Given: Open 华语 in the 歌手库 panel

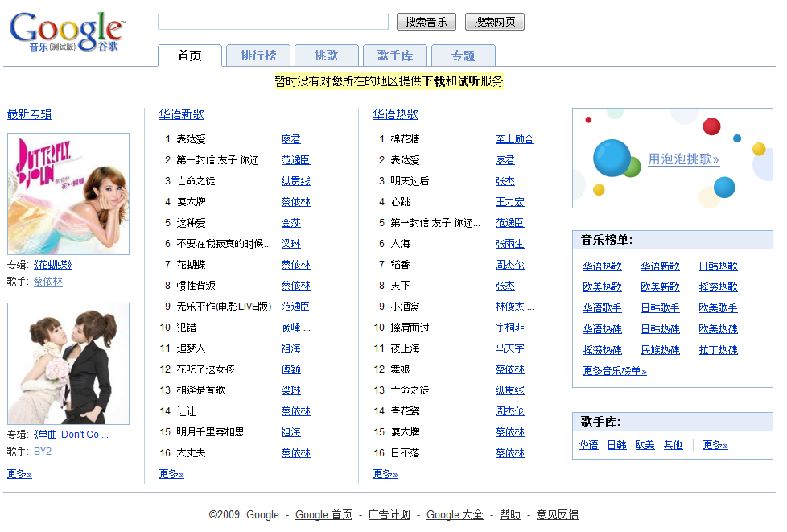Looking at the screenshot, I should 589,444.
